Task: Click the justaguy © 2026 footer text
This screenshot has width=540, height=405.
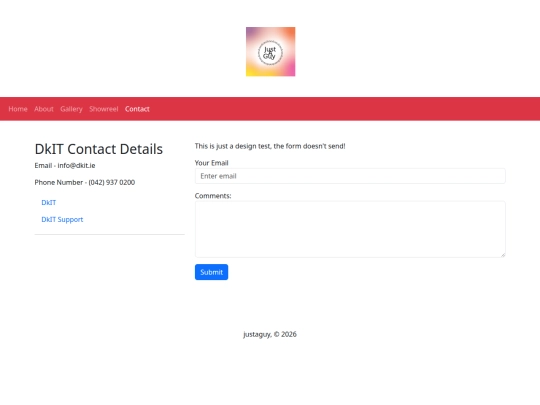Action: tap(270, 334)
